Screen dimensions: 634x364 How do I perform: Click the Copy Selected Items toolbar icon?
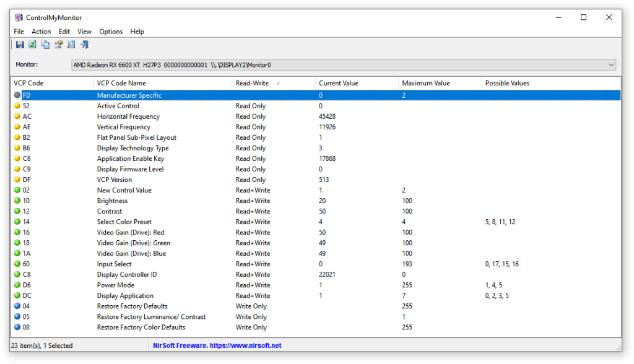click(45, 45)
